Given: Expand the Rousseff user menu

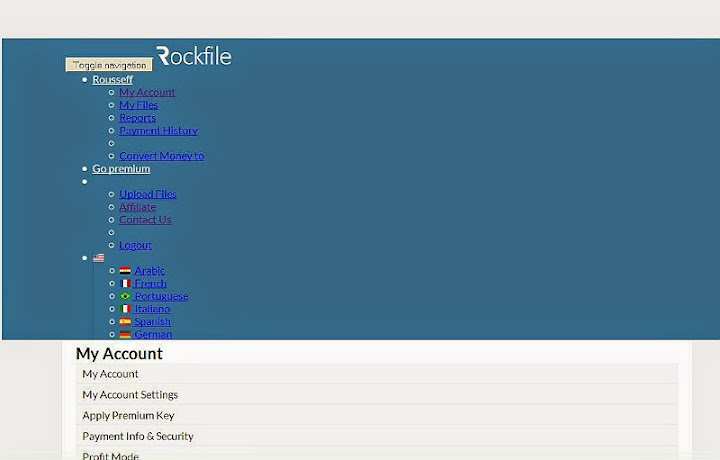Looking at the screenshot, I should pos(112,80).
